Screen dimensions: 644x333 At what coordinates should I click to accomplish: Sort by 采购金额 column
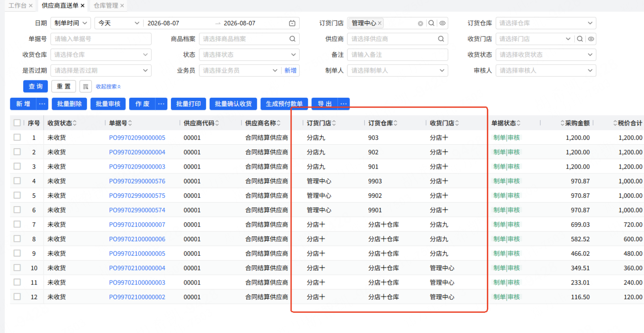[562, 123]
